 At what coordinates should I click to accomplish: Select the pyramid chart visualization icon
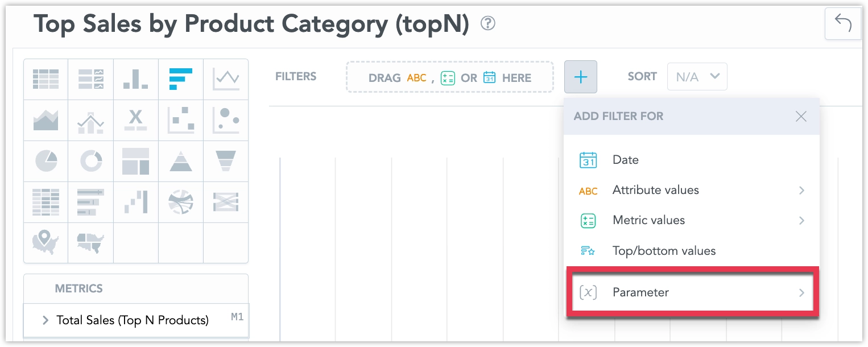(x=181, y=162)
